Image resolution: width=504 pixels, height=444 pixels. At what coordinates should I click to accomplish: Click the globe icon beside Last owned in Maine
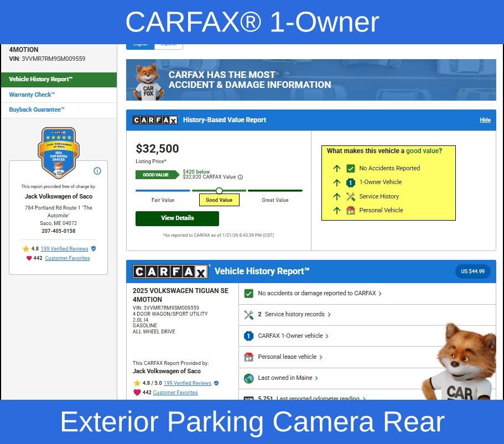(x=249, y=378)
